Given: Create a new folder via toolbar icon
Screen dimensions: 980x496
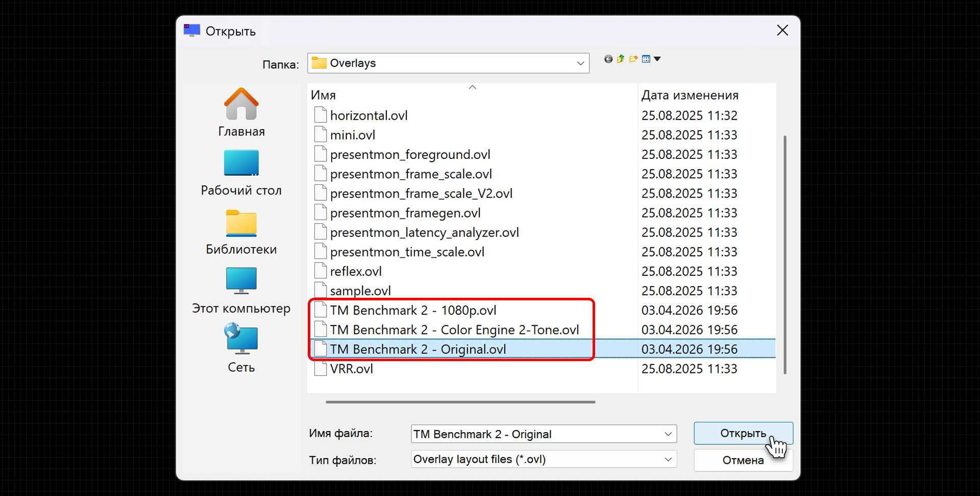Looking at the screenshot, I should pyautogui.click(x=633, y=59).
